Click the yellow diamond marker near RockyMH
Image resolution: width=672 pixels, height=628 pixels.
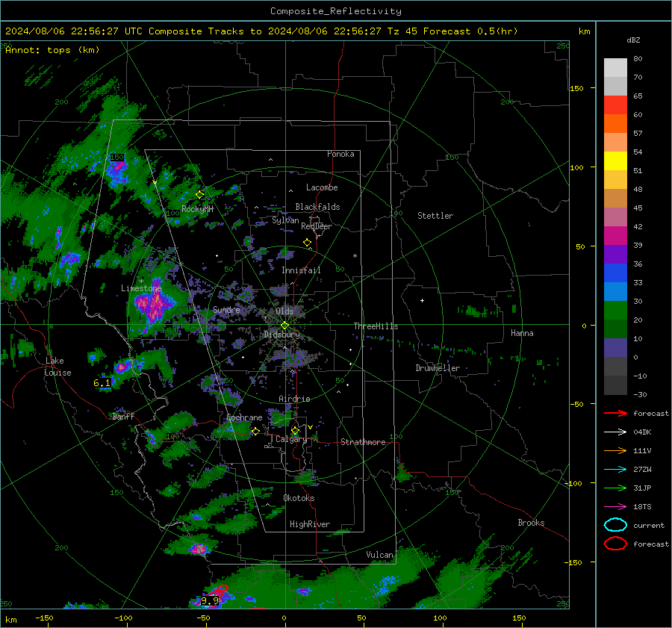pyautogui.click(x=199, y=195)
